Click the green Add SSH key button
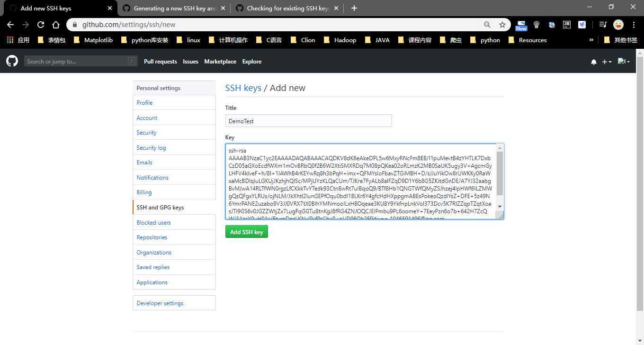 pos(247,232)
